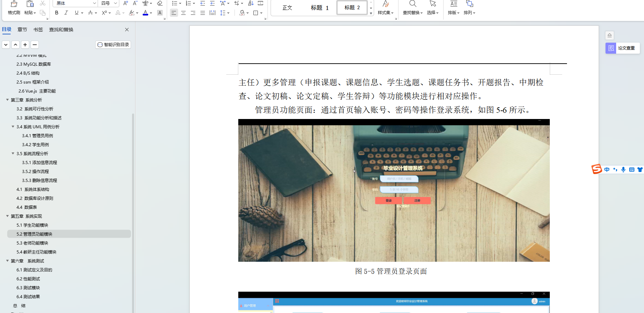Enable align right

click(193, 13)
